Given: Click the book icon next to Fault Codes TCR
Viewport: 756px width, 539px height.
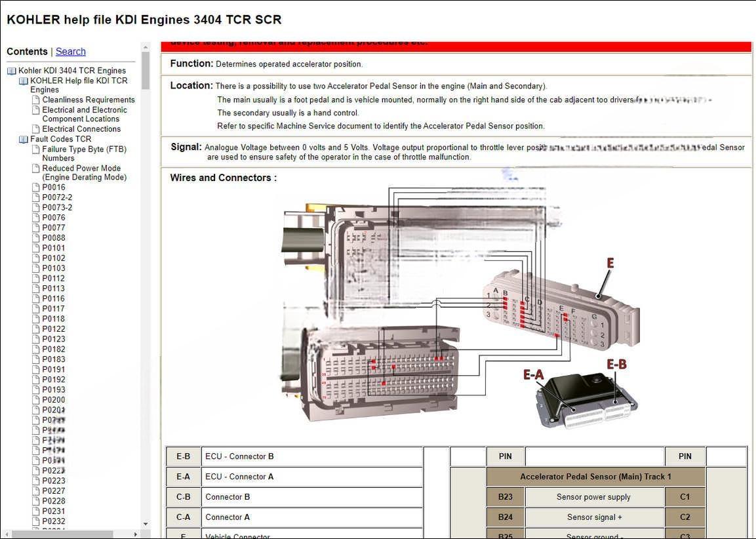Looking at the screenshot, I should pyautogui.click(x=24, y=139).
